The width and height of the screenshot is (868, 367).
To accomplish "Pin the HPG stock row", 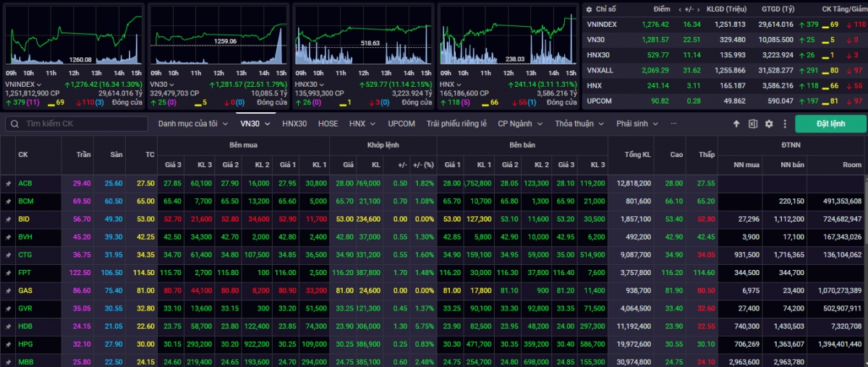I will 8,344.
